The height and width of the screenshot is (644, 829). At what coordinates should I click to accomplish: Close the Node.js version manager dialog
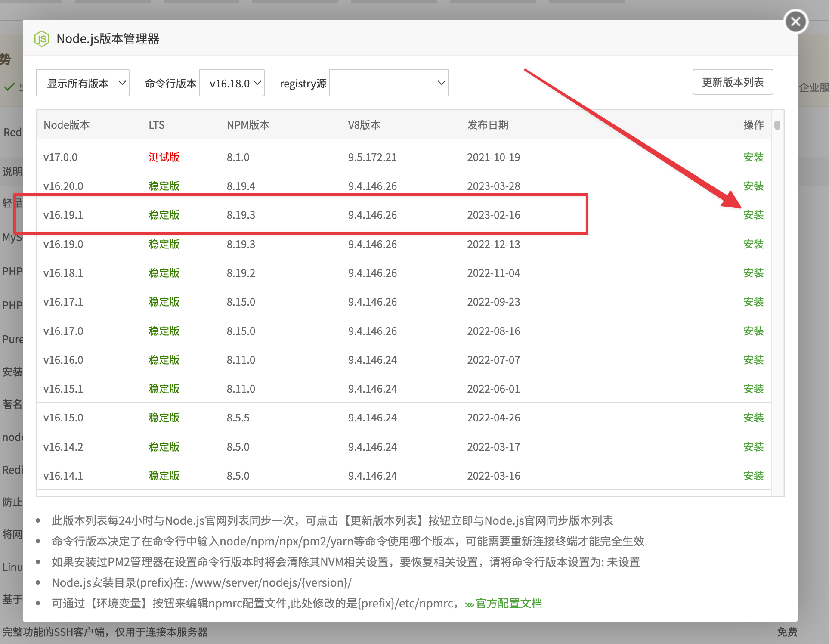(795, 21)
